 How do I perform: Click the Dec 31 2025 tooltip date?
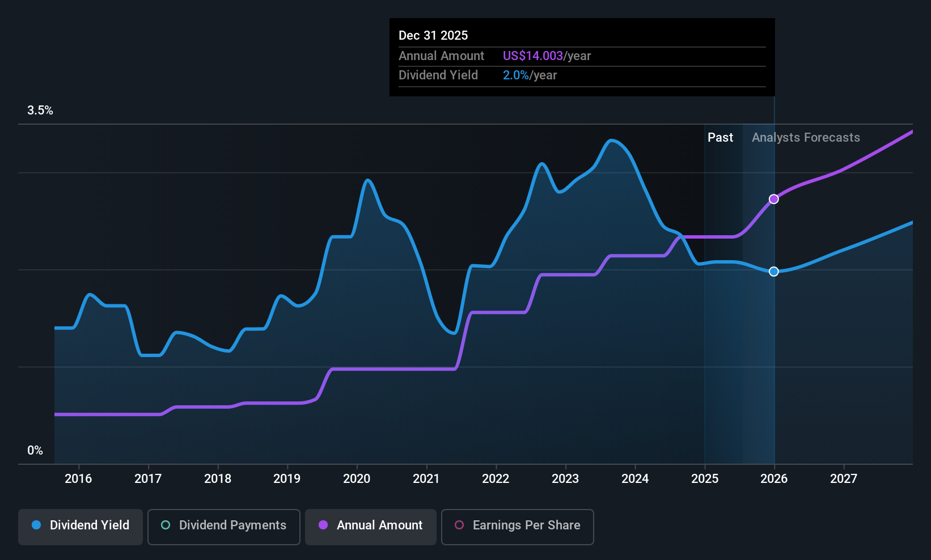(433, 36)
